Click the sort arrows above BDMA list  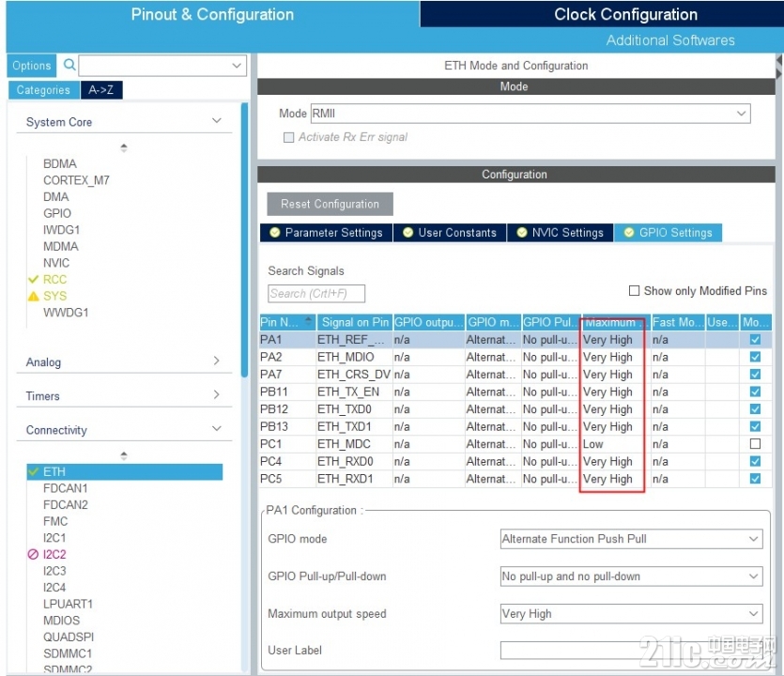coord(124,147)
